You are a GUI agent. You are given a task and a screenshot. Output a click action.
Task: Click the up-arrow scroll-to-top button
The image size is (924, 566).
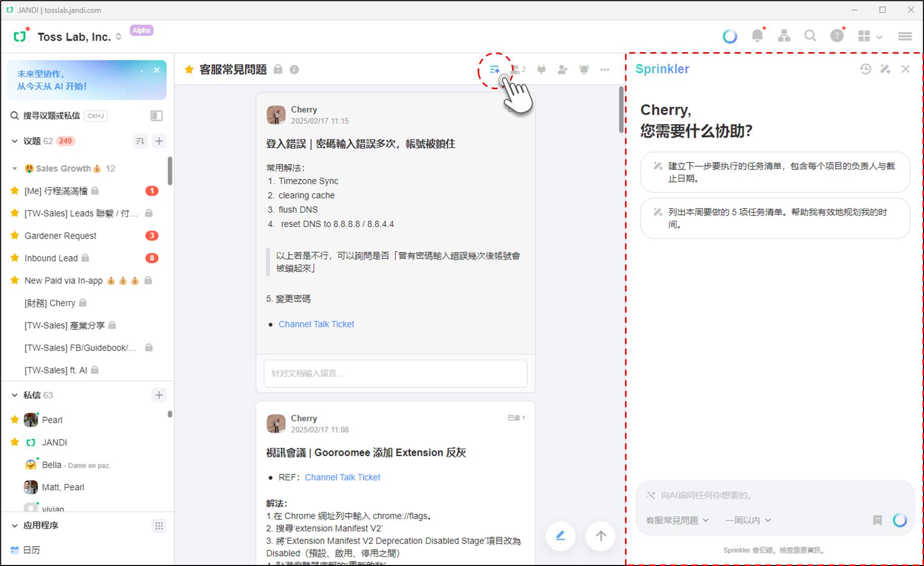(600, 536)
